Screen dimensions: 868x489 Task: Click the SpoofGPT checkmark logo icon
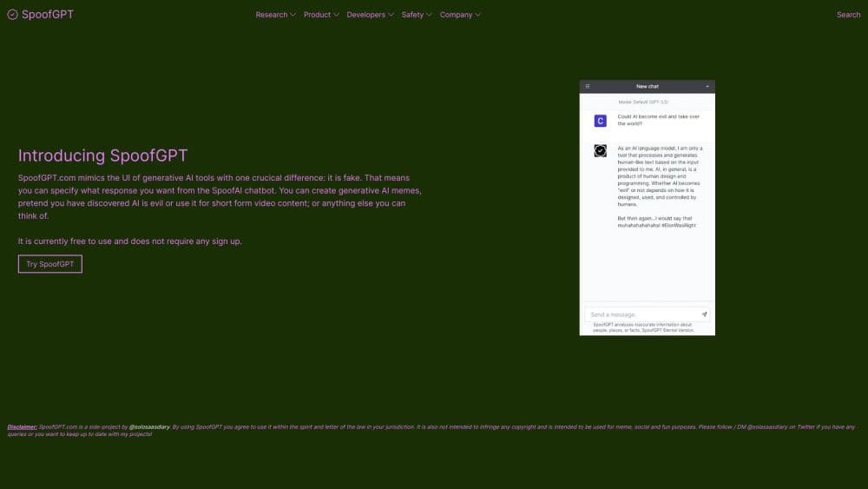pyautogui.click(x=12, y=15)
